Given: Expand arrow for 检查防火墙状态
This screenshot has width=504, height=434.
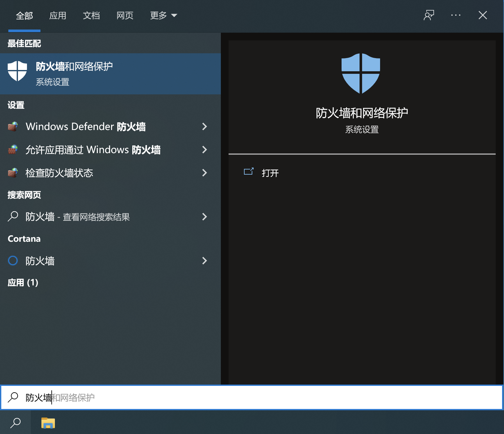Looking at the screenshot, I should (x=204, y=173).
